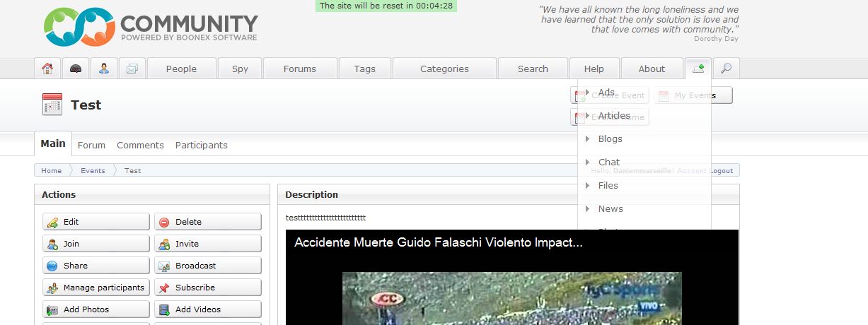Click the Add Videos button
The image size is (868, 325).
coord(208,309)
